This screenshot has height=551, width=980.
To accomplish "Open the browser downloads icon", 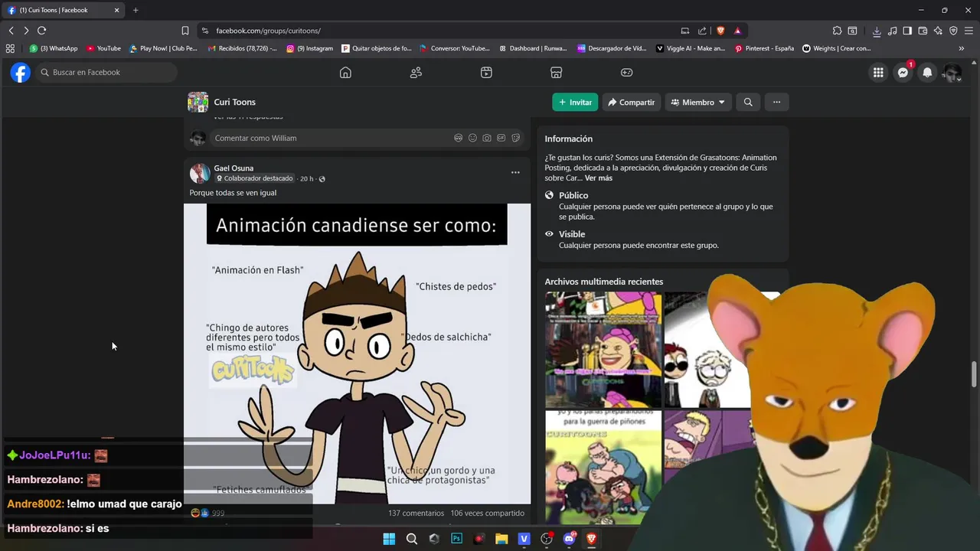I will tap(877, 31).
